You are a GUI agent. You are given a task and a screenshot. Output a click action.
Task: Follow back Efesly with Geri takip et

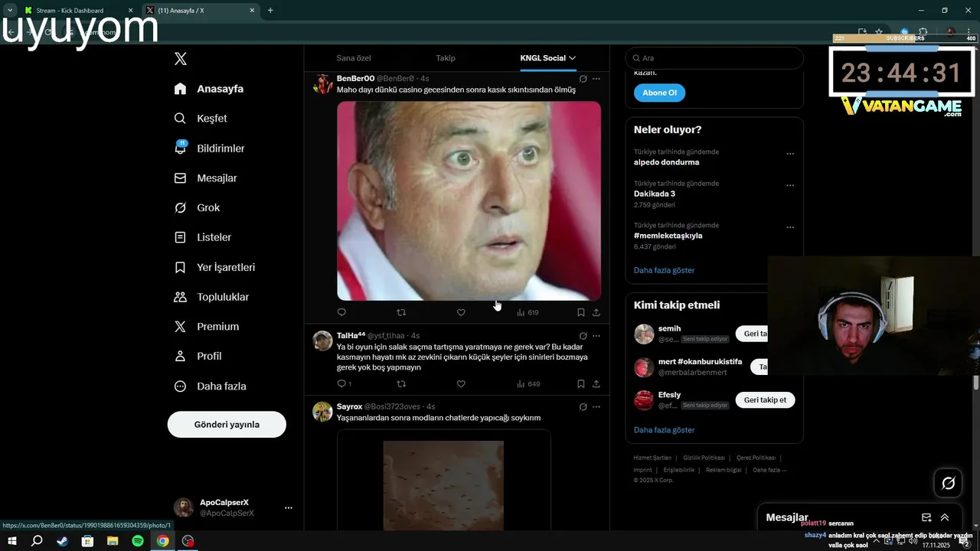[765, 399]
